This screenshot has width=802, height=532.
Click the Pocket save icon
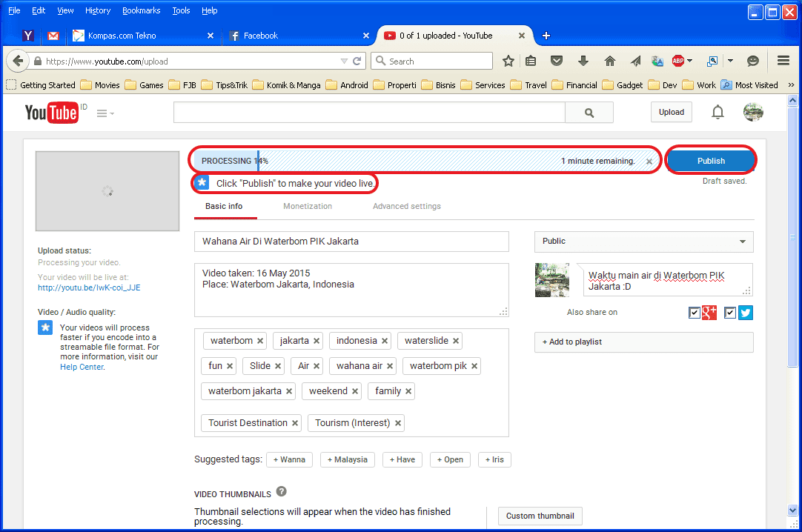point(557,61)
